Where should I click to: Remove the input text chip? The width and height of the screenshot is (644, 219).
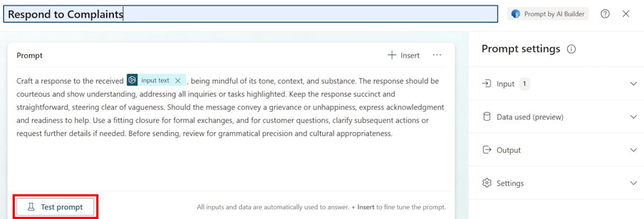(178, 80)
